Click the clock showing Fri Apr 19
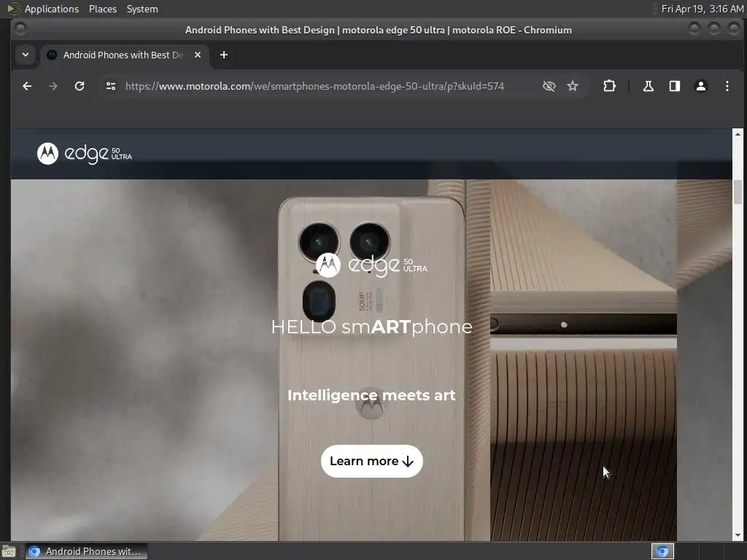The width and height of the screenshot is (747, 560). tap(703, 9)
